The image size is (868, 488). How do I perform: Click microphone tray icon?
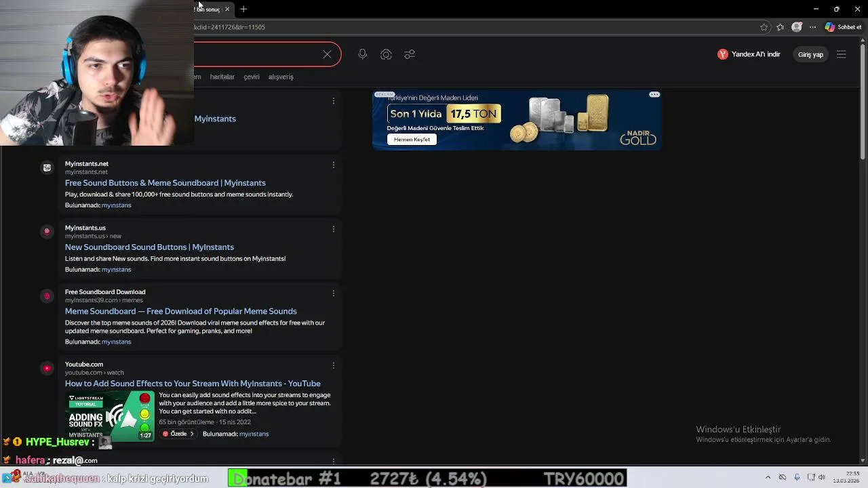pos(797,477)
